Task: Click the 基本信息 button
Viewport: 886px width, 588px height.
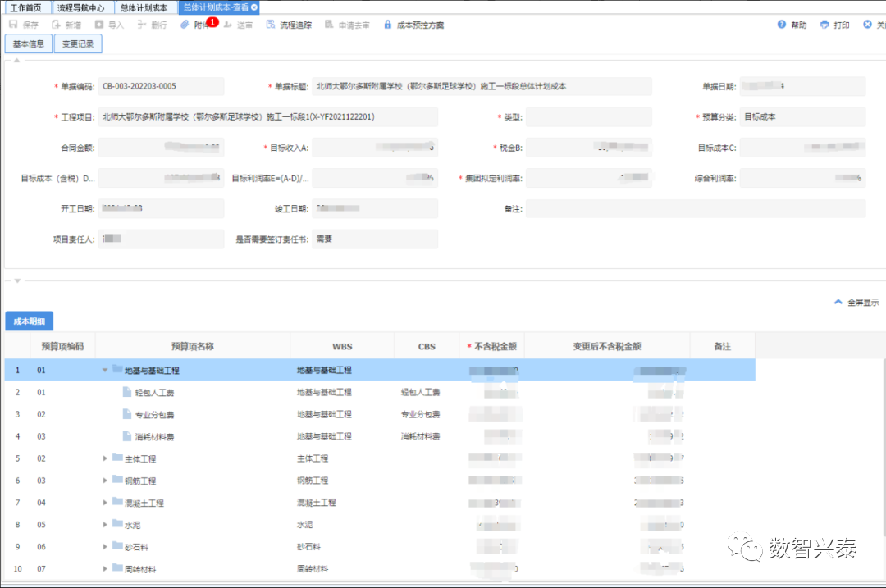Action: tap(29, 44)
